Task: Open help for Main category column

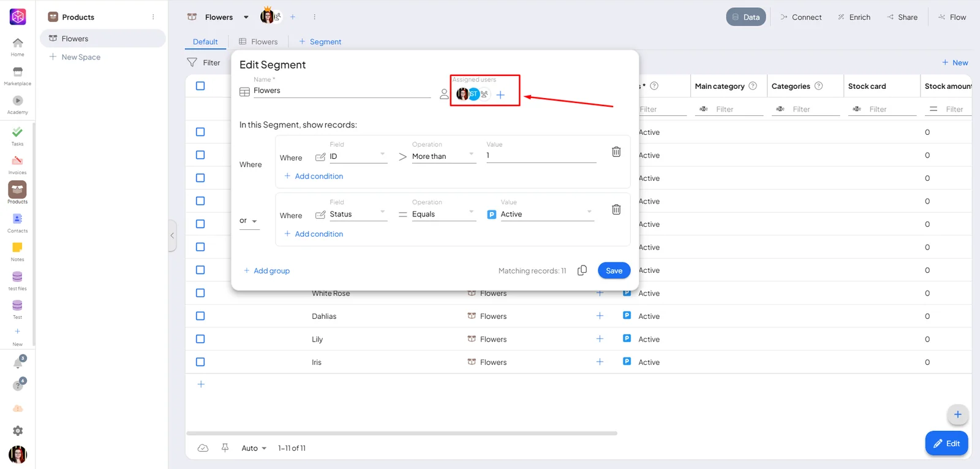Action: pyautogui.click(x=753, y=86)
